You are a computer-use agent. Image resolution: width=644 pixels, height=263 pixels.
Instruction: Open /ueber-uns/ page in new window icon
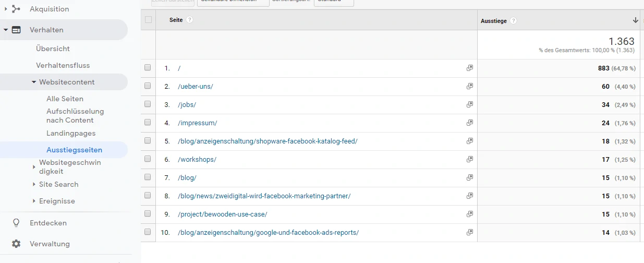pyautogui.click(x=469, y=86)
